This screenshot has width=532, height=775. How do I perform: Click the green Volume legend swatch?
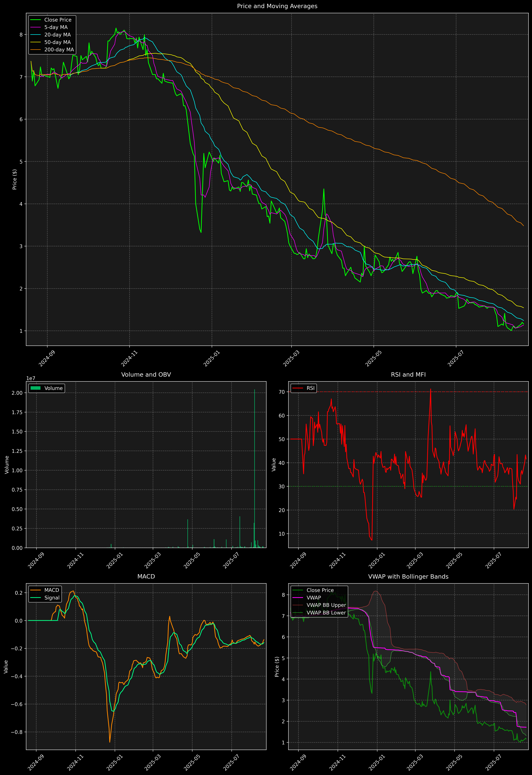[x=35, y=388]
